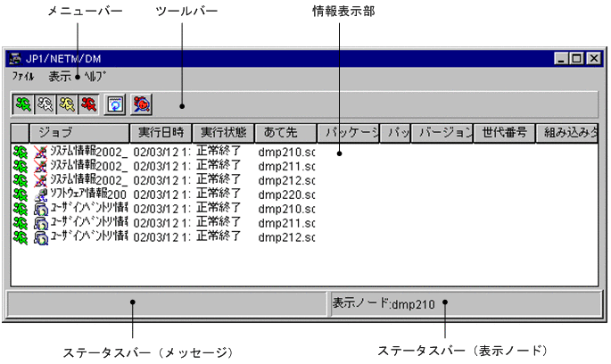Click destination dmp210.sc in ユーザインベントリ row

286,209
